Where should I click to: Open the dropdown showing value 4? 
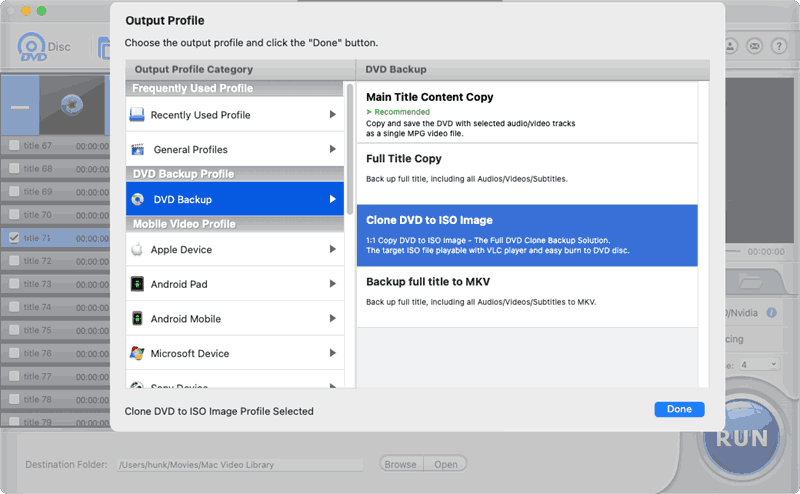tap(759, 364)
